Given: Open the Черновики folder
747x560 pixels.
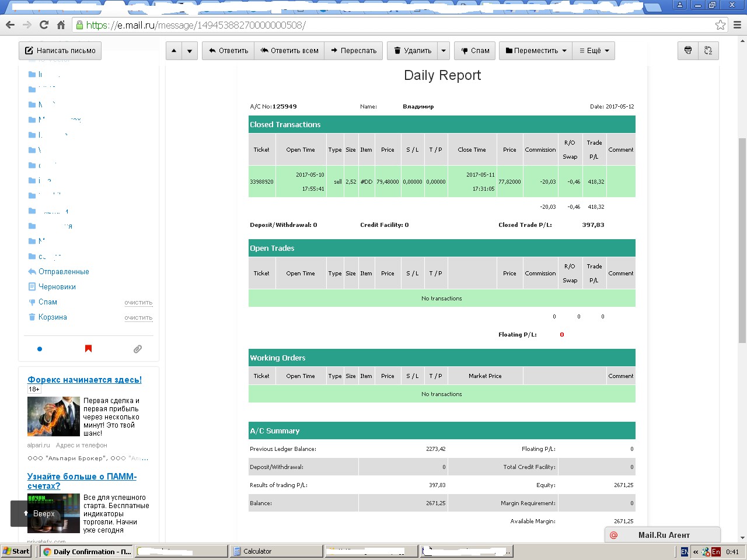Looking at the screenshot, I should [x=57, y=287].
